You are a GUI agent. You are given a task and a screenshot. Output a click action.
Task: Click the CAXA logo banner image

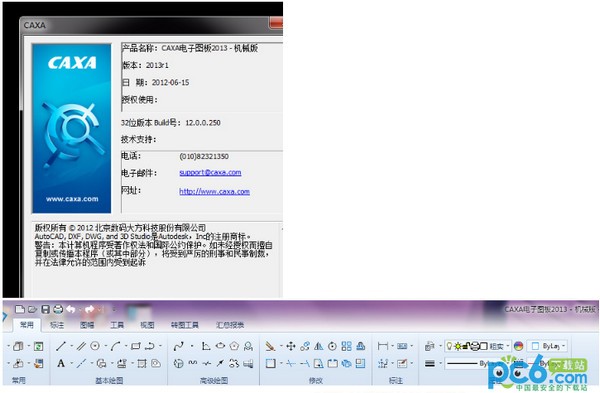coord(72,129)
